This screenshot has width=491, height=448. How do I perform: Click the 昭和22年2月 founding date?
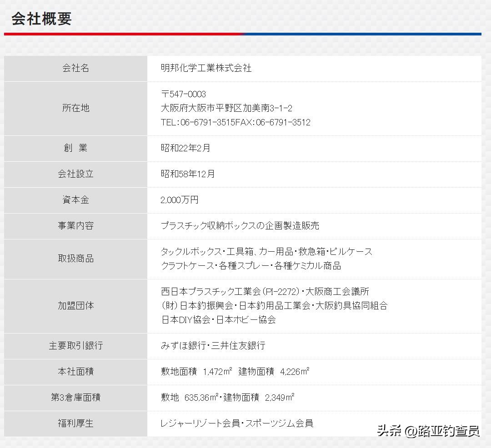(185, 148)
